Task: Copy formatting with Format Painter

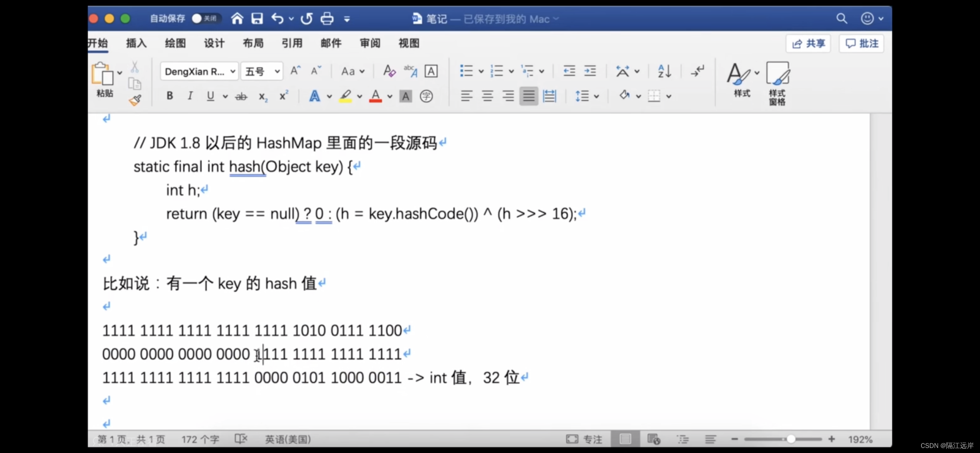Action: coord(135,100)
